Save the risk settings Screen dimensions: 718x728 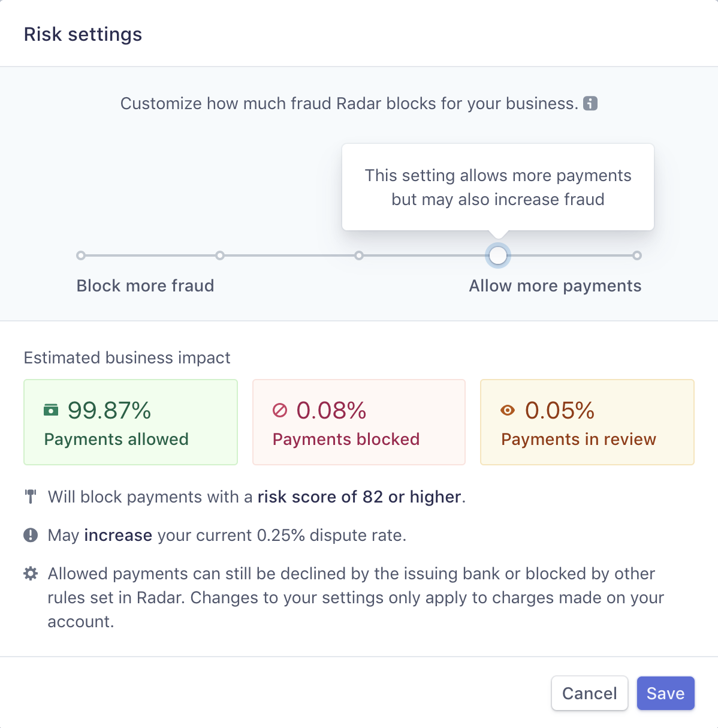point(665,693)
